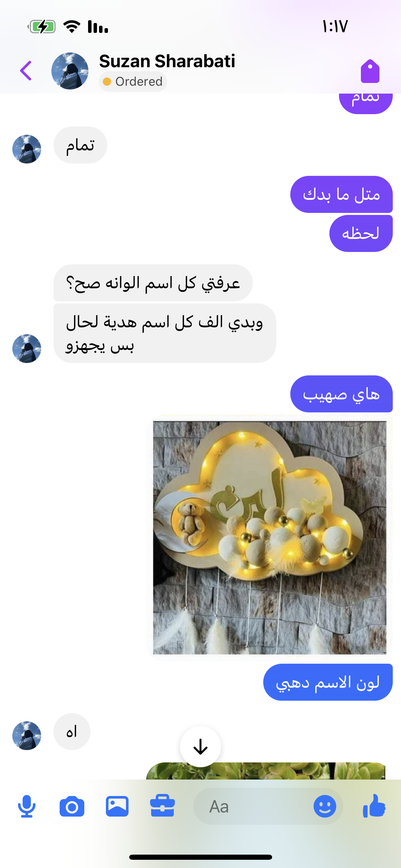Tap the microphone voice message icon
Viewport: 401px width, 868px height.
point(27,806)
